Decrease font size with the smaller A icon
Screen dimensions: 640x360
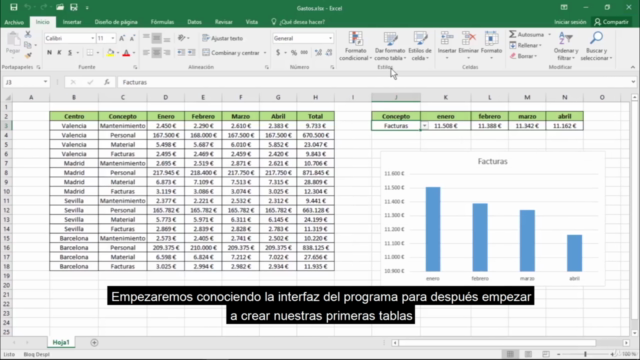pyautogui.click(x=132, y=38)
